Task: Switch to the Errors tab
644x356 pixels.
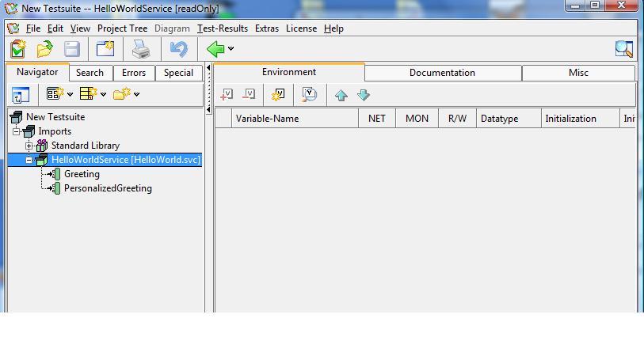Action: click(134, 73)
